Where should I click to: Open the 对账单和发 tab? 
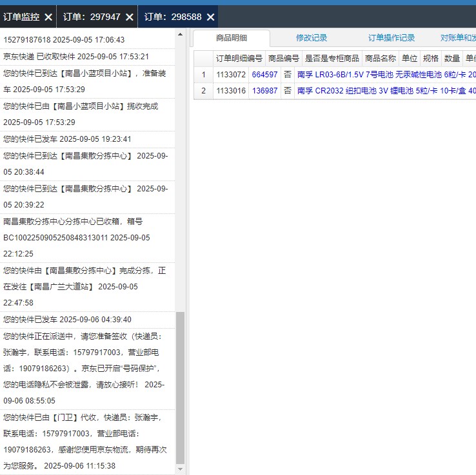click(x=457, y=38)
